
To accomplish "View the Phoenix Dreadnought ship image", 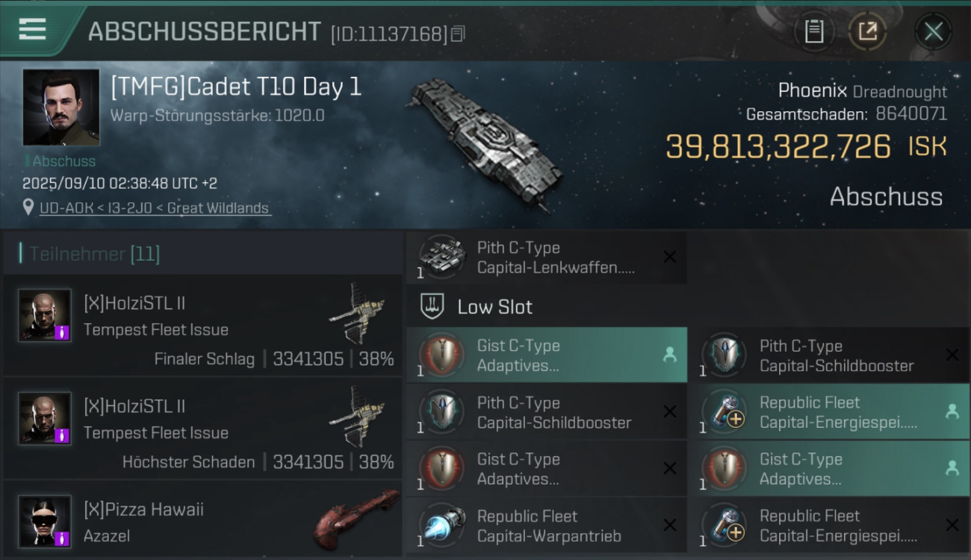I will tap(478, 142).
